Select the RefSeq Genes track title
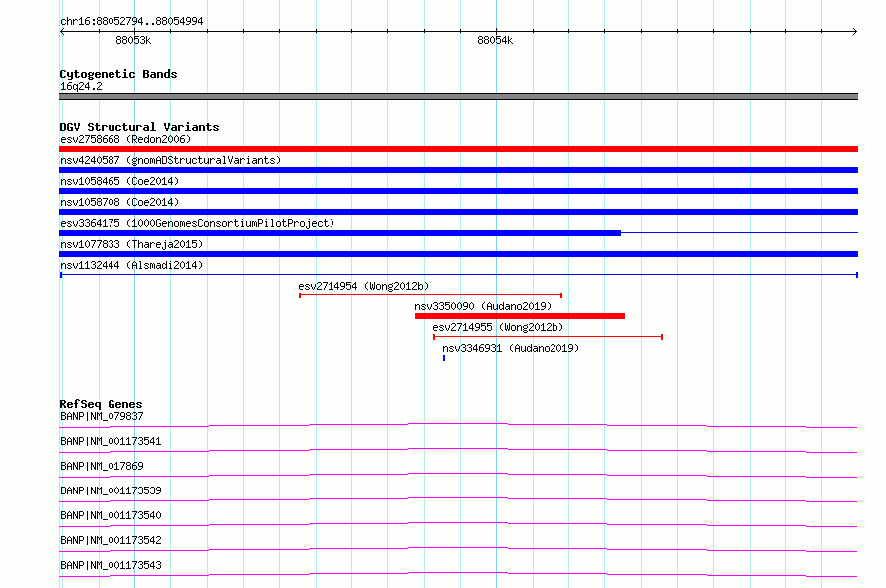This screenshot has width=886, height=588. (101, 404)
